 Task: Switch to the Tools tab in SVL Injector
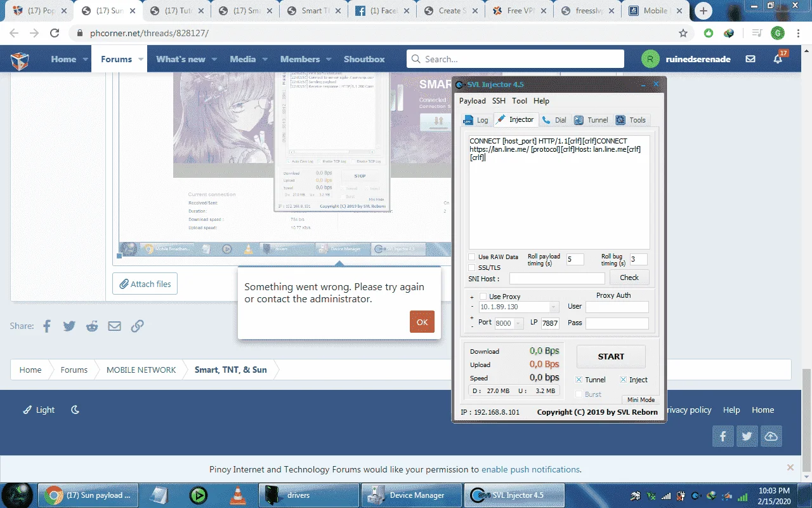coord(631,119)
